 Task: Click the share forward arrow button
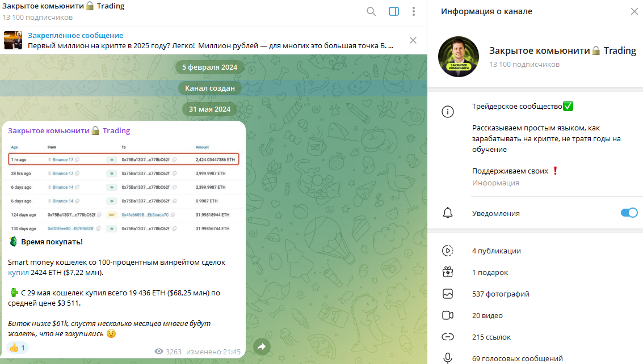[262, 347]
